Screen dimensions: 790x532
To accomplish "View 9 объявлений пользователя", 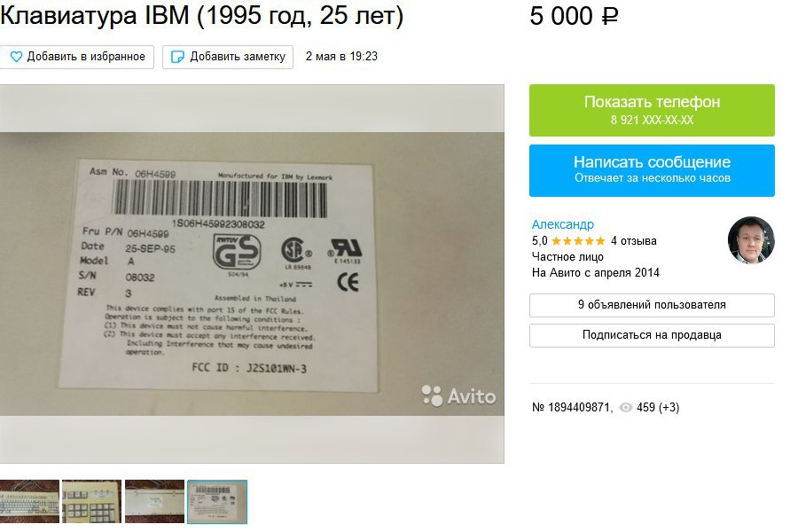I will pos(652,305).
